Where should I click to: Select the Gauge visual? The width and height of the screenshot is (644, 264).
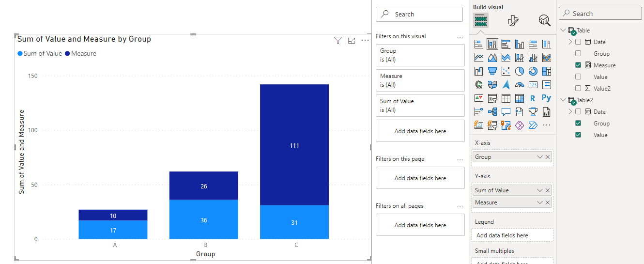520,85
